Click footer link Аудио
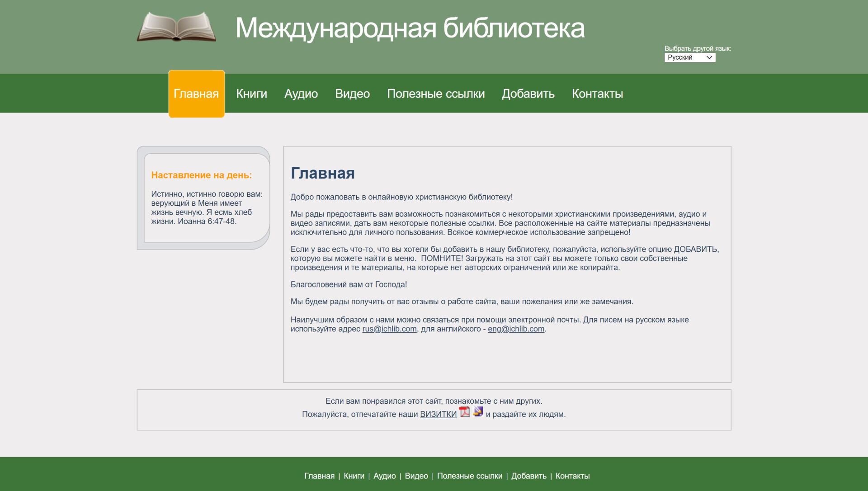 tap(384, 476)
